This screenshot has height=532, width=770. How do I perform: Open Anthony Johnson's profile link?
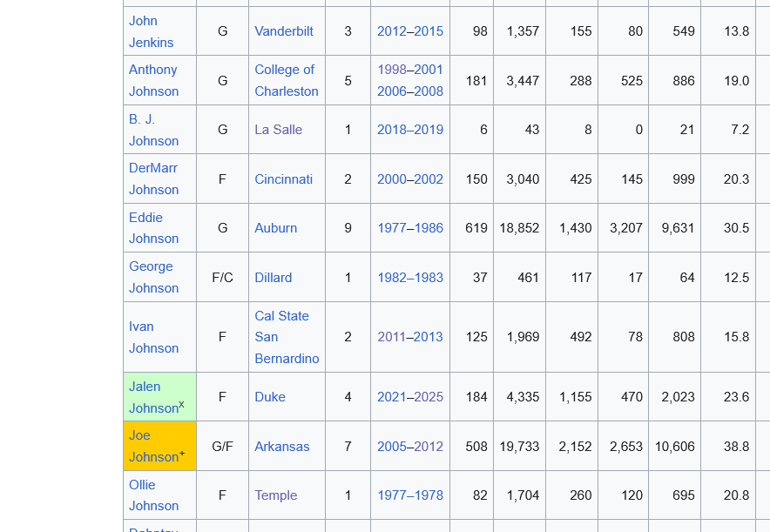point(153,80)
